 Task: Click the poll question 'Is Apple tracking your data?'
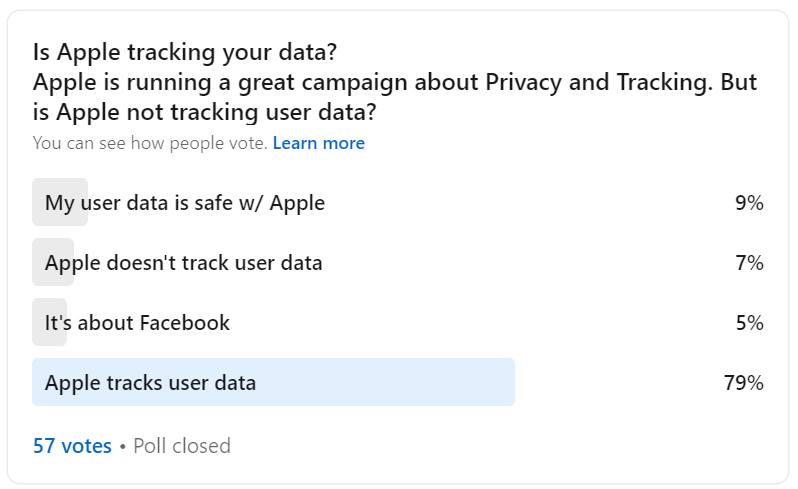click(185, 52)
